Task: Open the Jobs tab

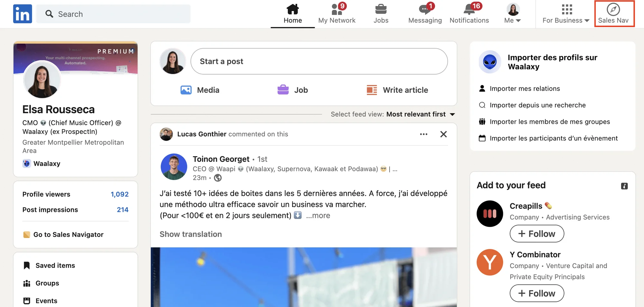Action: 381,14
